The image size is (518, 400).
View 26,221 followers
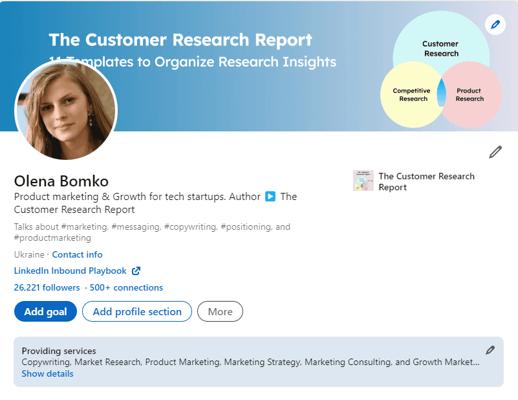tap(47, 288)
